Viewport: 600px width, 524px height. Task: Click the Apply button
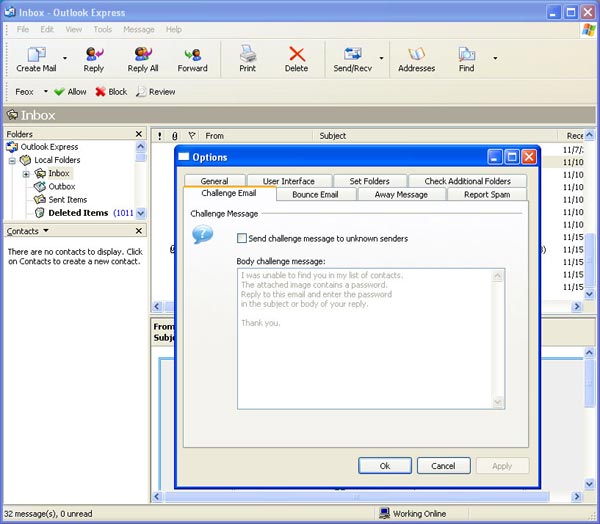pyautogui.click(x=502, y=465)
